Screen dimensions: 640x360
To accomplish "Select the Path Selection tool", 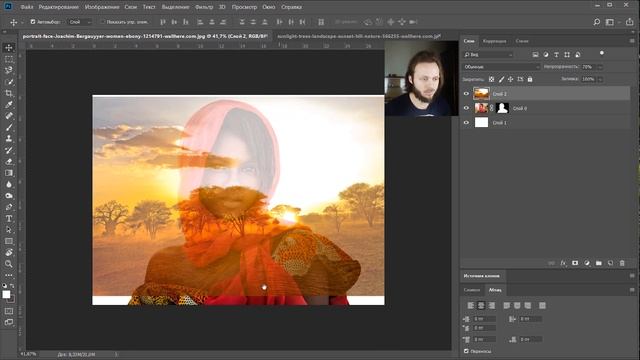I will (9, 230).
